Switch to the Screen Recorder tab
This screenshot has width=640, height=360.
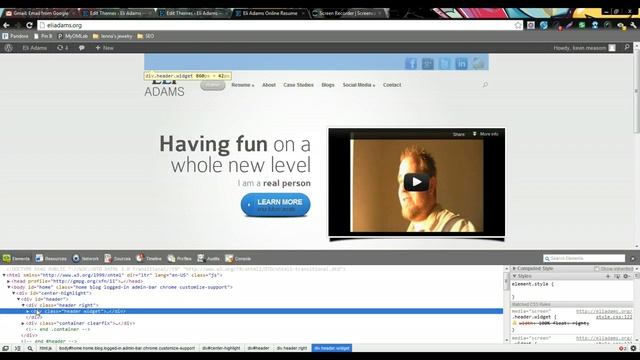click(348, 13)
